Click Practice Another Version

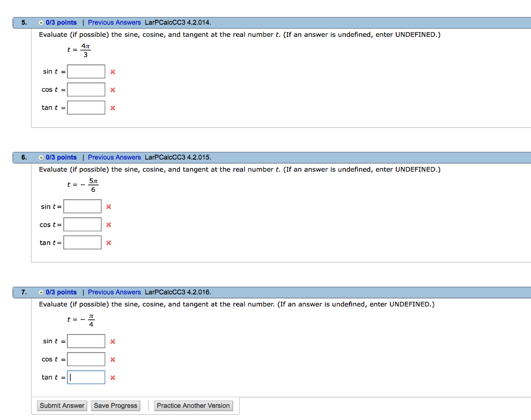coord(193,405)
